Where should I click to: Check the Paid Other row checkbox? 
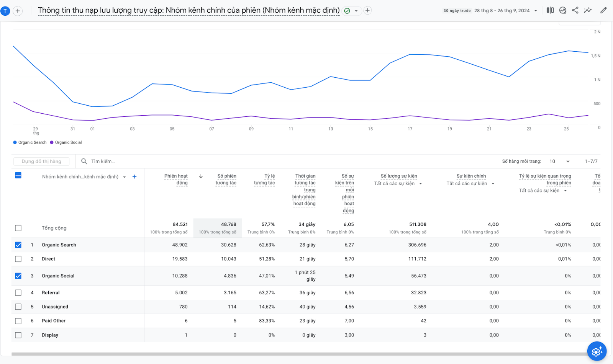pos(18,321)
